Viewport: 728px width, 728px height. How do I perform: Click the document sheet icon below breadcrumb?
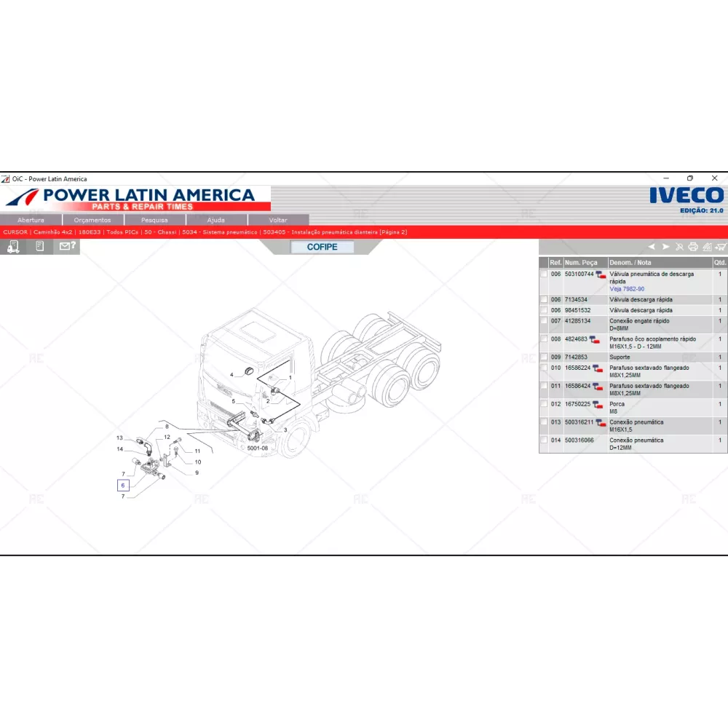pos(40,247)
